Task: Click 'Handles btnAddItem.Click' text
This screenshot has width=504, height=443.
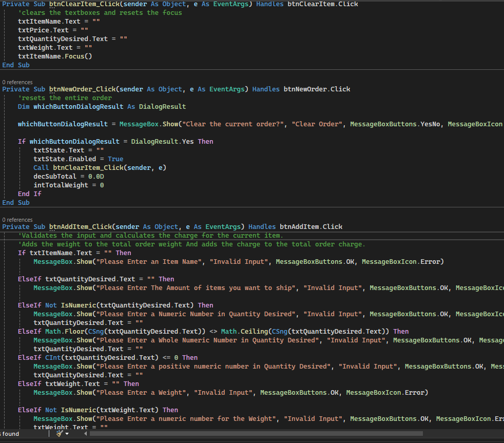Action: pos(296,227)
